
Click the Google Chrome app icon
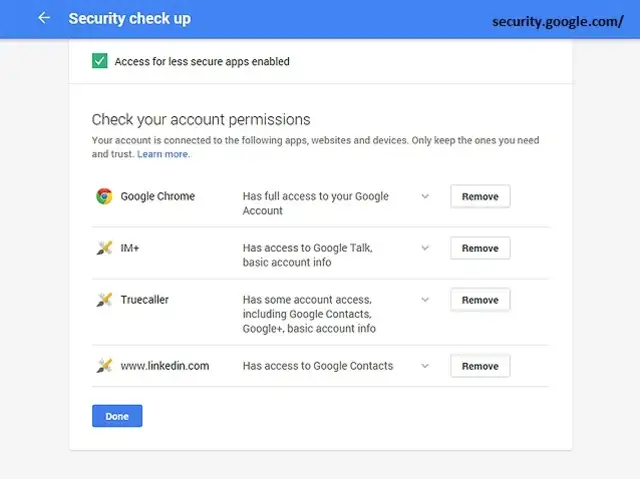(104, 196)
